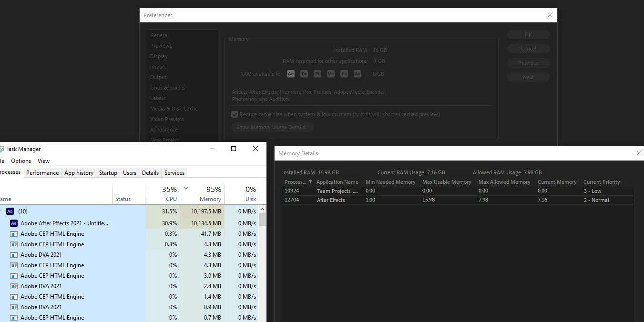Switch to the Users tab
This screenshot has width=644, height=322.
tap(130, 173)
